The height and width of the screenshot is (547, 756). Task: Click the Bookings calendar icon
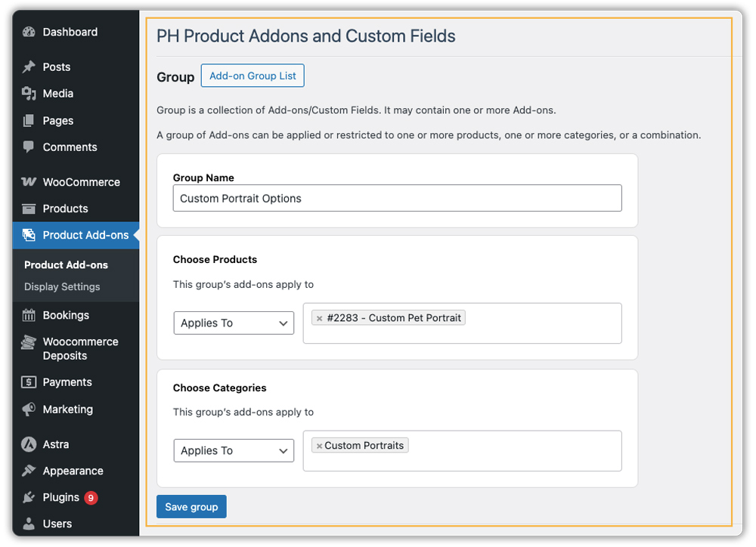tap(29, 315)
